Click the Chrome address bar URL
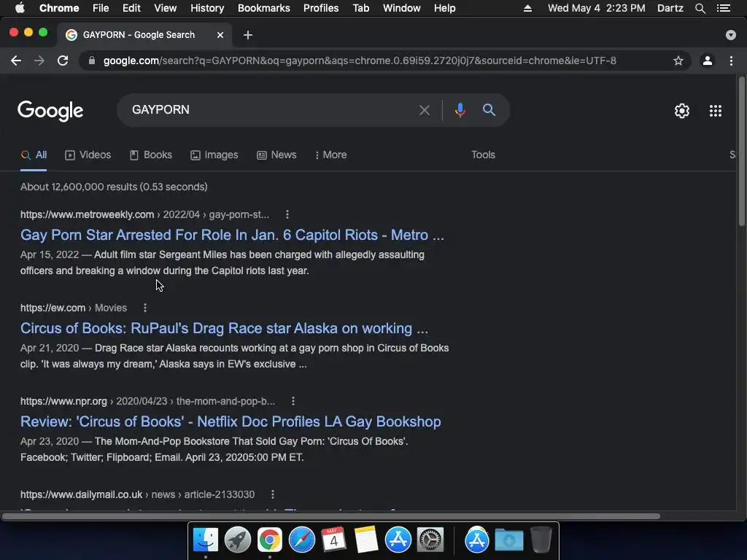Screen dimensions: 747x560 coord(360,61)
